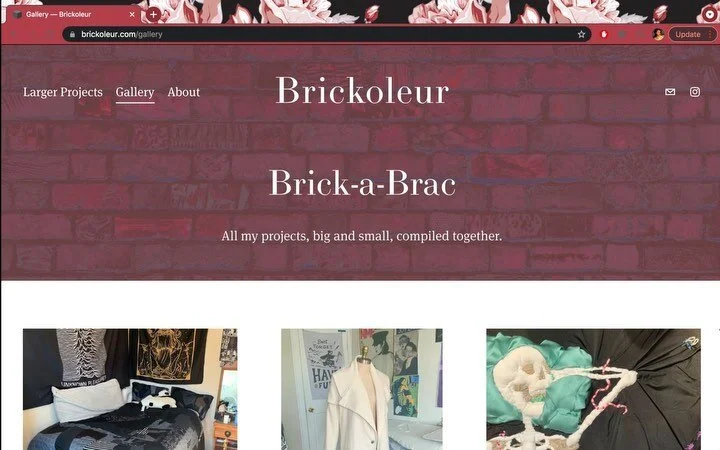The image size is (720, 450).
Task: Open the bedroom quilt gallery photo
Action: pyautogui.click(x=130, y=389)
